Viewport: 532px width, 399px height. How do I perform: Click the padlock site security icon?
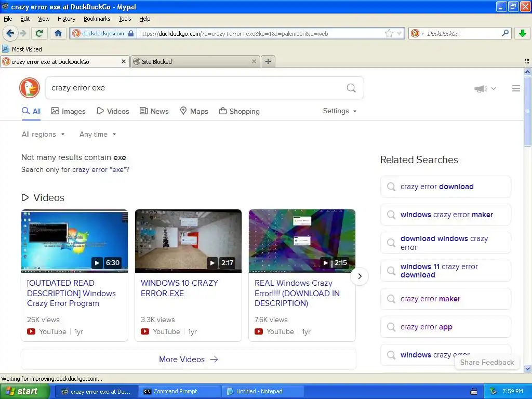[x=131, y=33]
